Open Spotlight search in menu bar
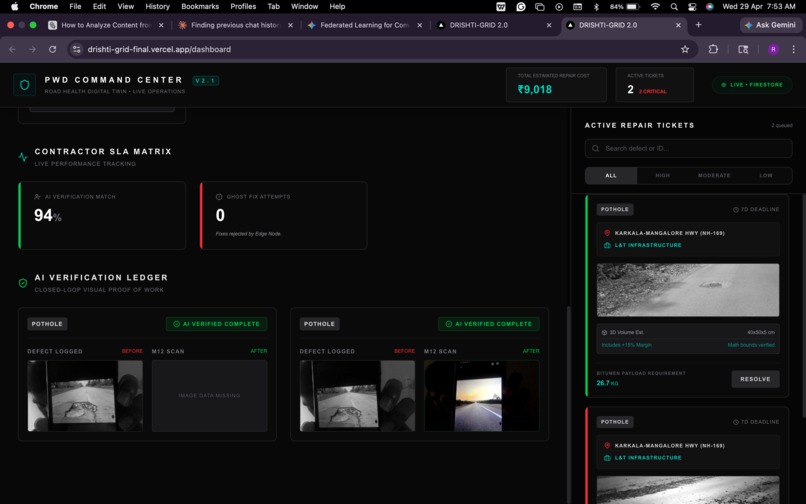 [x=674, y=7]
